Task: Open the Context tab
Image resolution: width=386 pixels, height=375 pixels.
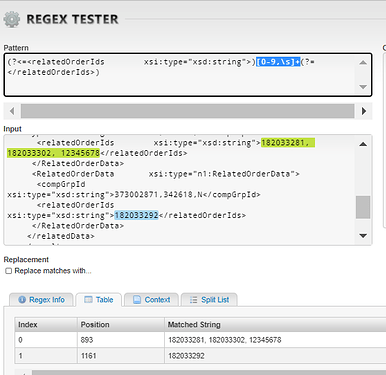Action: click(x=151, y=300)
